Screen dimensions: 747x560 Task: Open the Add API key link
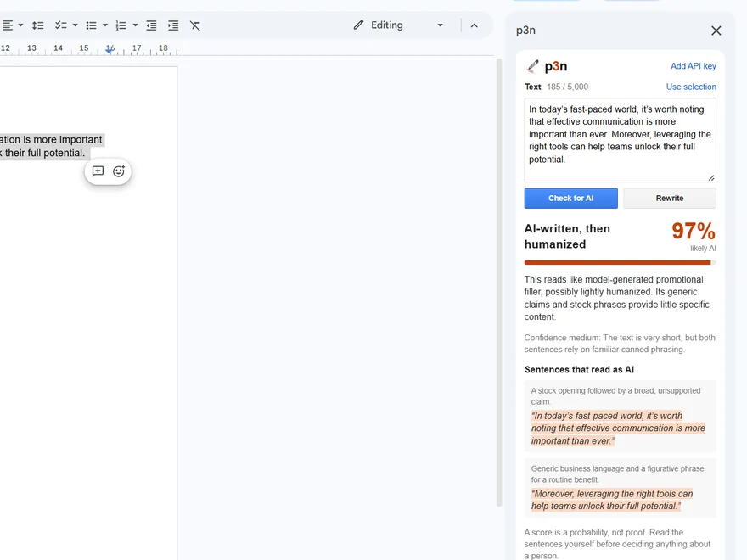pyautogui.click(x=694, y=66)
